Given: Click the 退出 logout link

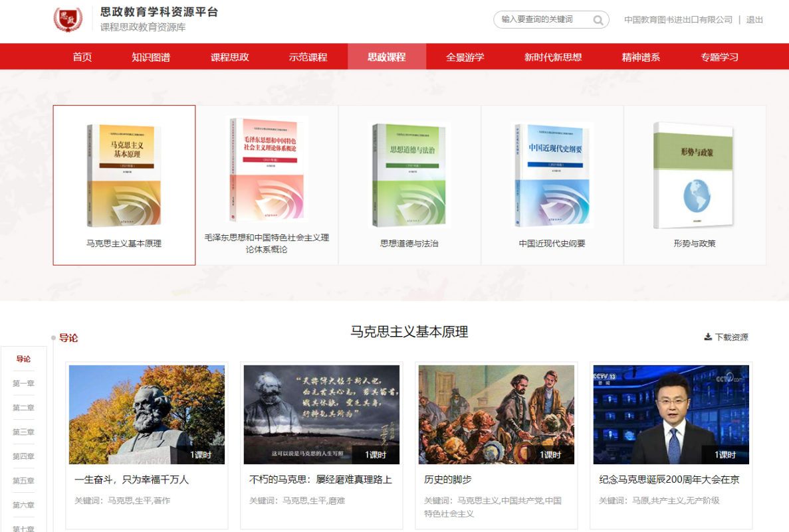Looking at the screenshot, I should click(x=754, y=20).
